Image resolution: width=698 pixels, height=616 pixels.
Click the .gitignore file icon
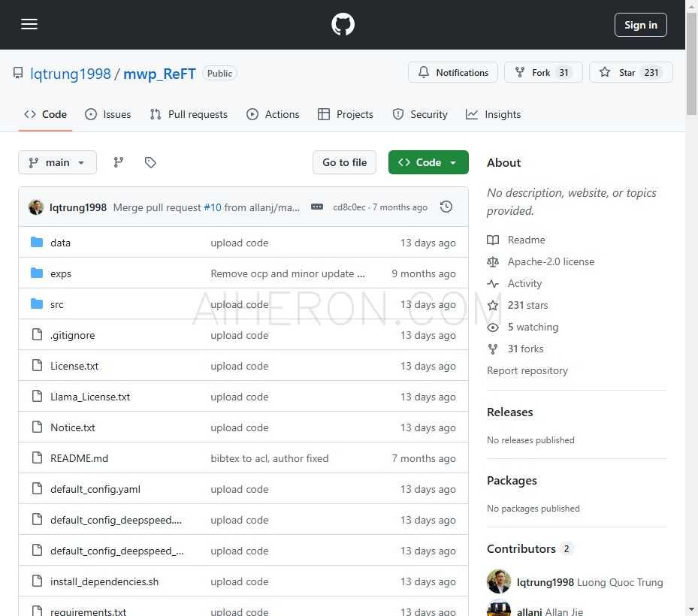click(x=38, y=335)
